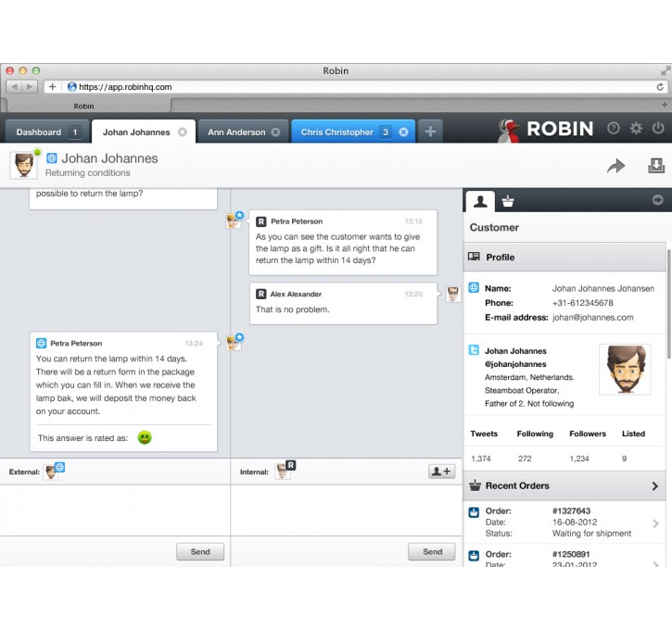
Task: Select the customer person tab icon
Action: [x=480, y=201]
